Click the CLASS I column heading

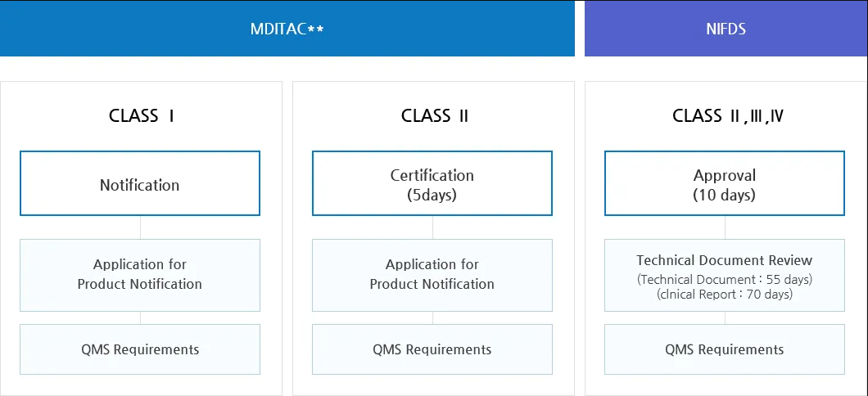[141, 115]
